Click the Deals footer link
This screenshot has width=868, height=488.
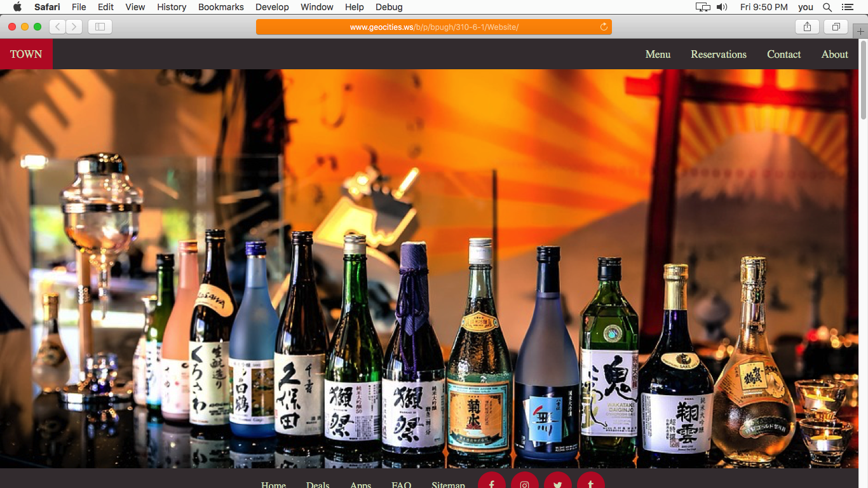point(318,485)
